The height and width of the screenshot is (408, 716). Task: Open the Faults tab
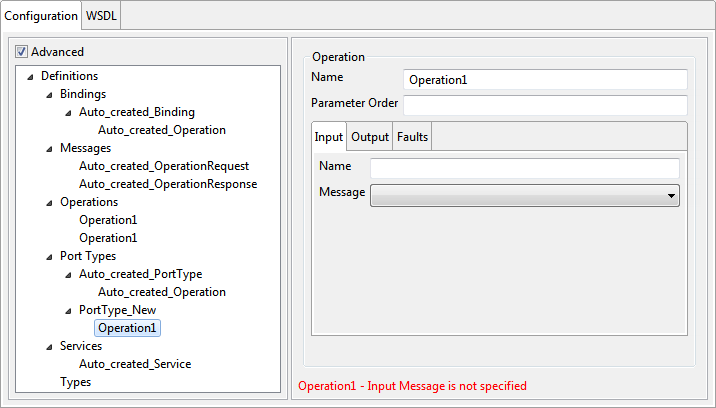[412, 137]
